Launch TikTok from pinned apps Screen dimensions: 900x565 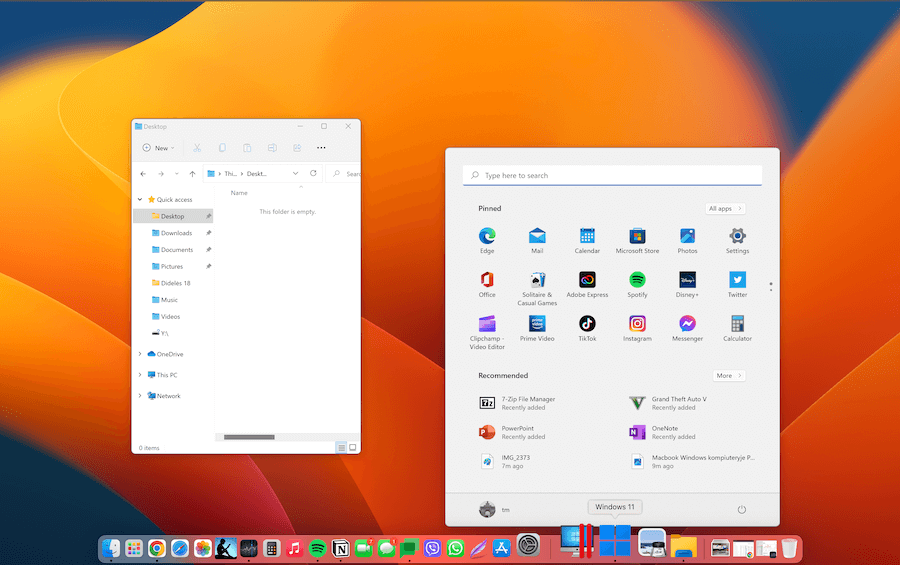pos(587,328)
